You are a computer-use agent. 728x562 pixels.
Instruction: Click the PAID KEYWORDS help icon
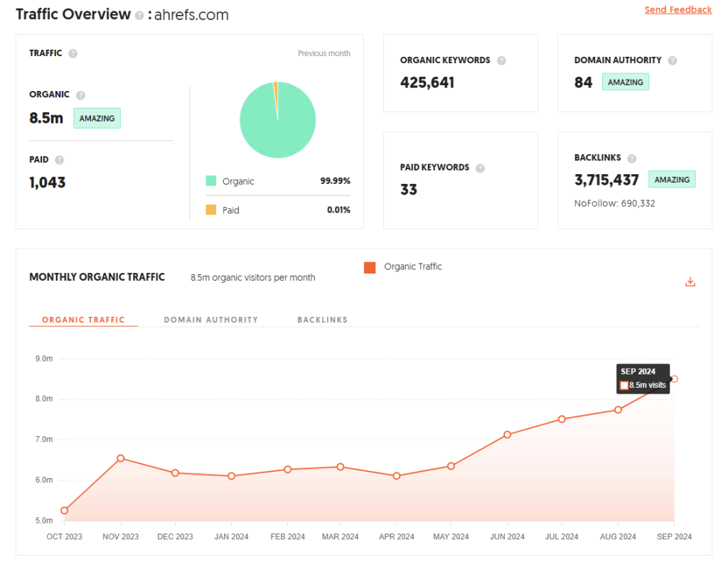point(480,168)
